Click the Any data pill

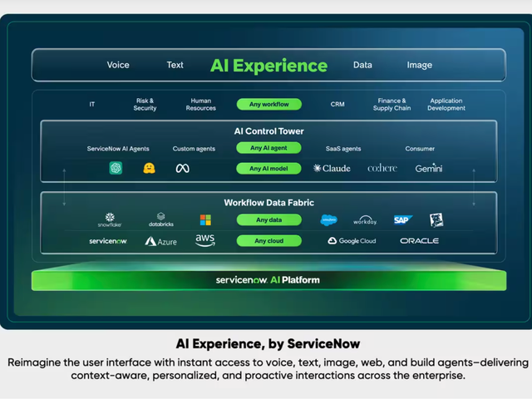point(269,219)
